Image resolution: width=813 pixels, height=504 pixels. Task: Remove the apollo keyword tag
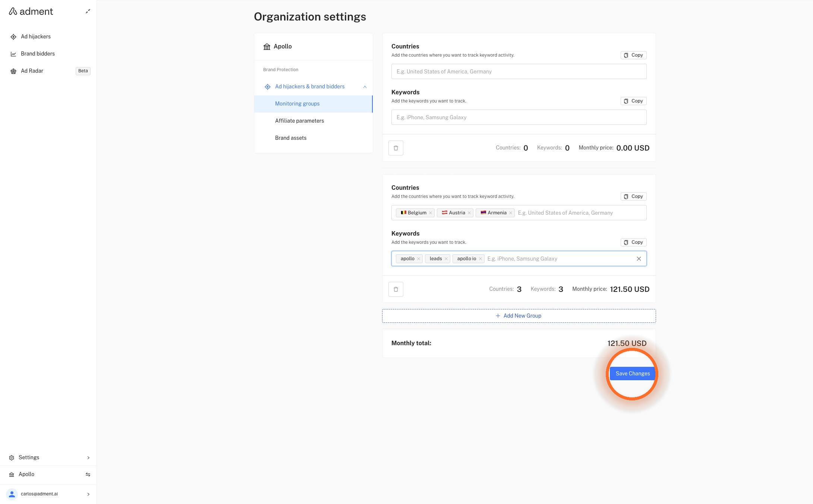pos(419,259)
